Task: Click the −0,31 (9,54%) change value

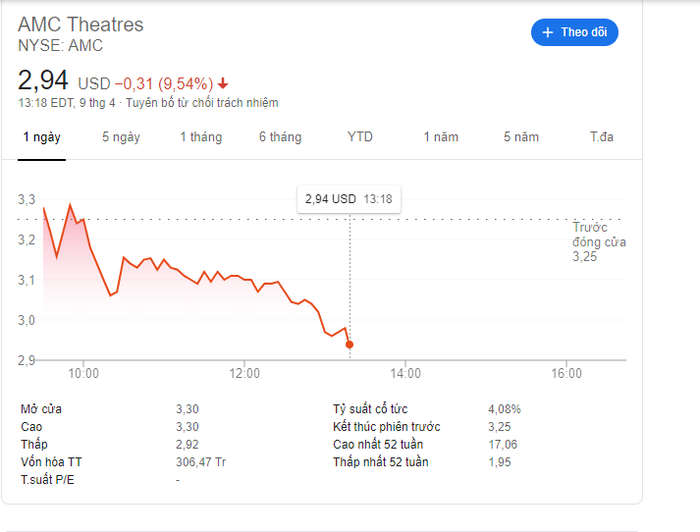Action: click(164, 83)
